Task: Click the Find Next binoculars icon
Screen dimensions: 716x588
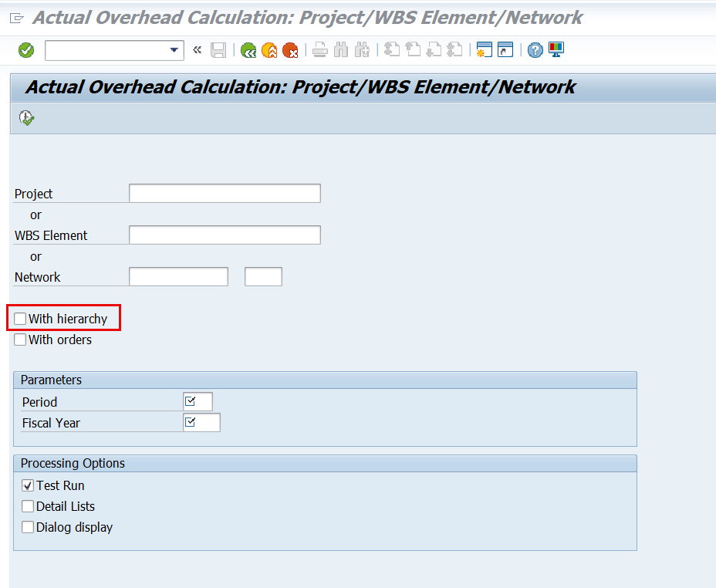Action: pyautogui.click(x=362, y=49)
